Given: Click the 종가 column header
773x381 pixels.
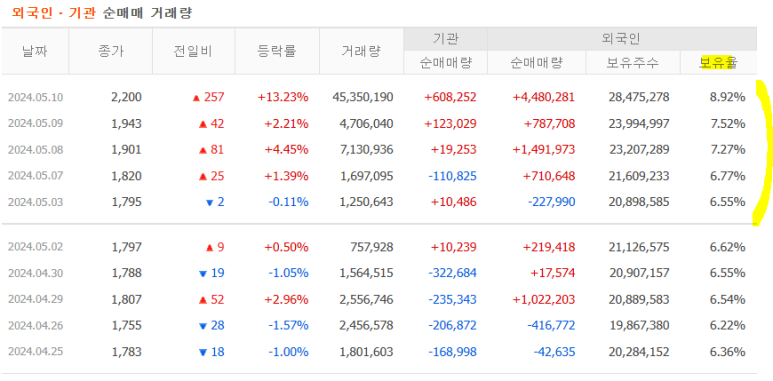Looking at the screenshot, I should click(x=110, y=51).
